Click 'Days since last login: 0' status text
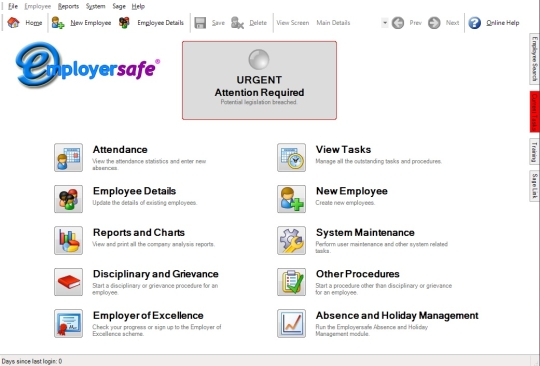Screen dimensions: 540x366 32,361
